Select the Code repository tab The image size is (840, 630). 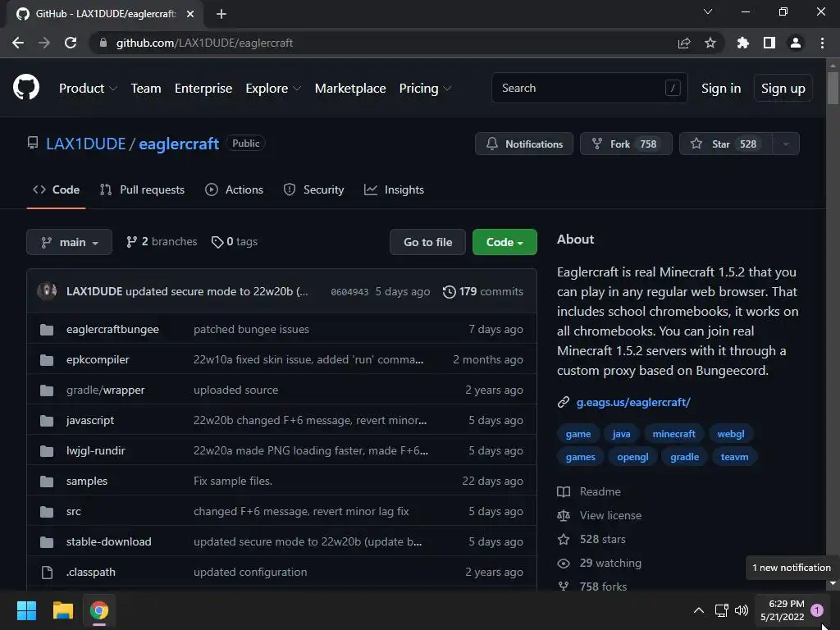click(56, 189)
